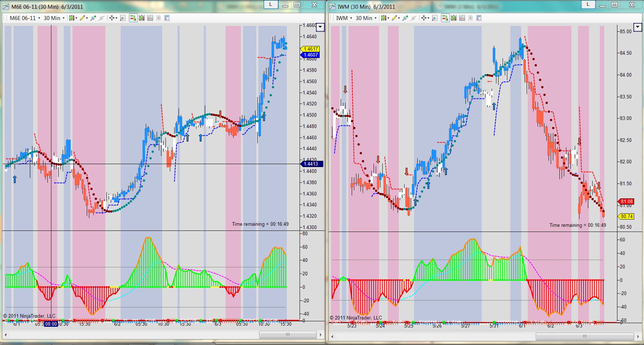The image size is (644, 345).
Task: Click the greyed-out pin icon in M6E toolbar
Action: point(102,18)
